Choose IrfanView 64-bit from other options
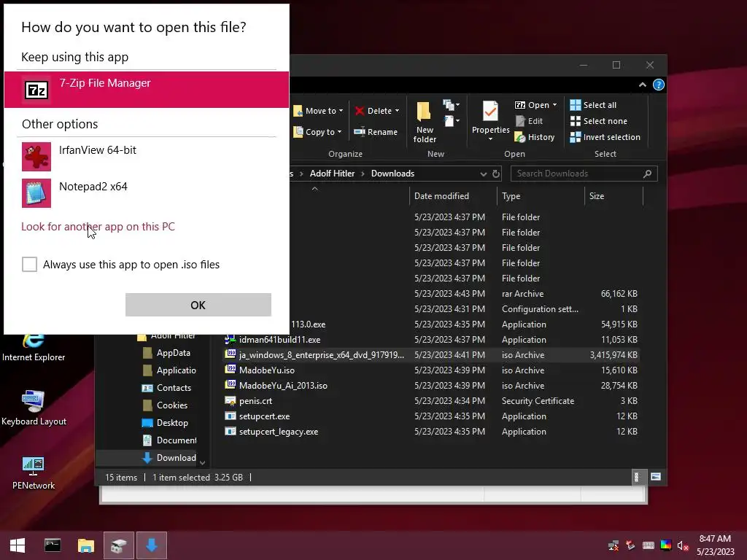The height and width of the screenshot is (560, 747). (146, 156)
